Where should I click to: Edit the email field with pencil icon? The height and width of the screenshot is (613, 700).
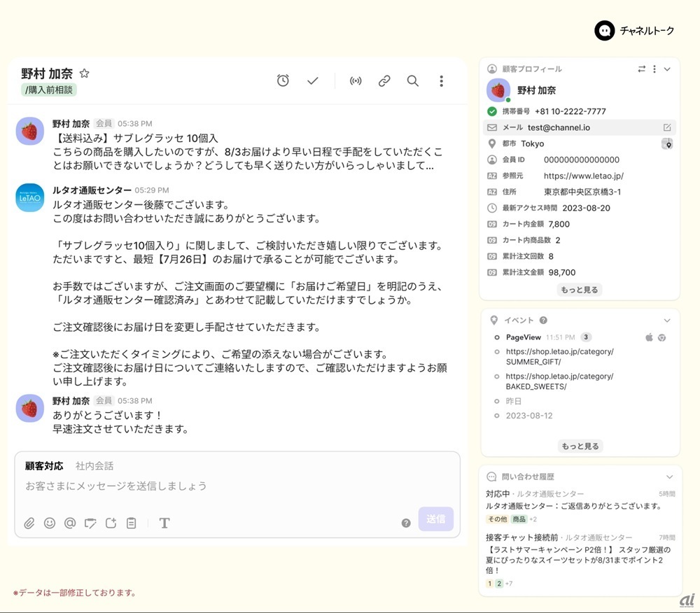tap(667, 128)
